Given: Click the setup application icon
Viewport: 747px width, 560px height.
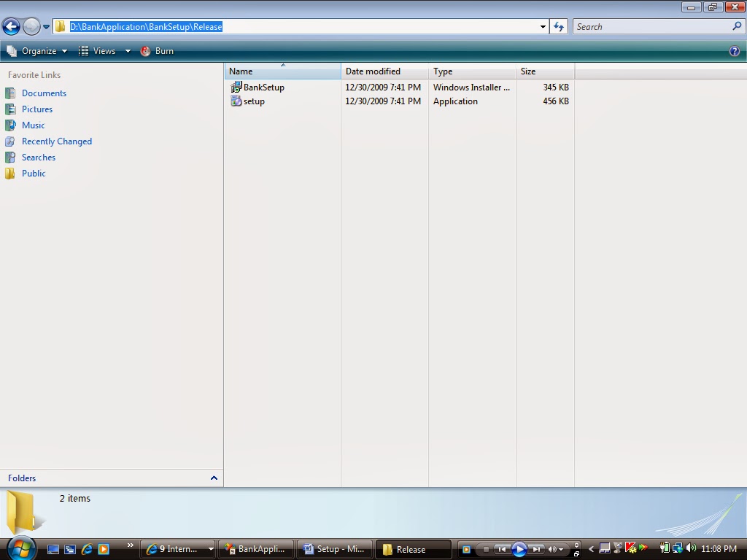Looking at the screenshot, I should coord(236,101).
